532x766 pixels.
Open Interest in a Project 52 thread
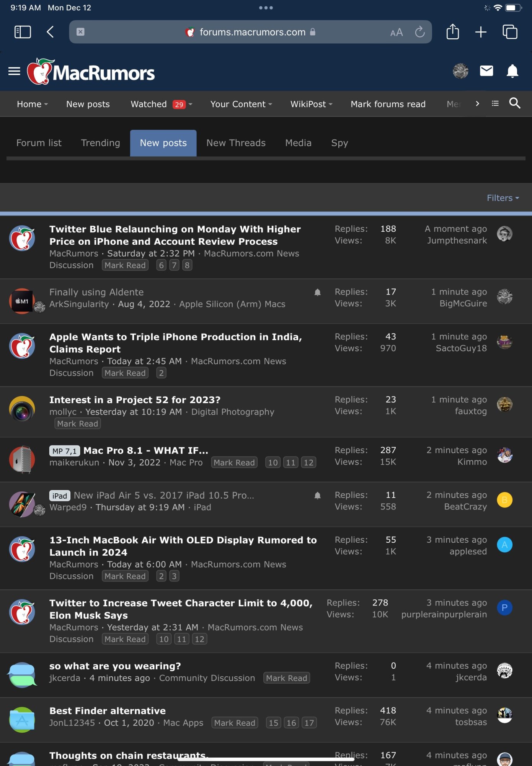click(x=135, y=400)
